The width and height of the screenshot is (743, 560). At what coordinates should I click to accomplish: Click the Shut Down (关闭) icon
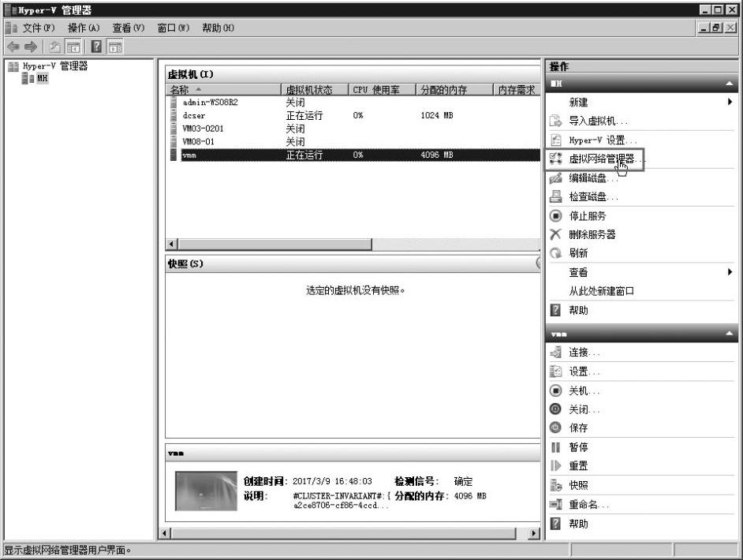coord(555,409)
